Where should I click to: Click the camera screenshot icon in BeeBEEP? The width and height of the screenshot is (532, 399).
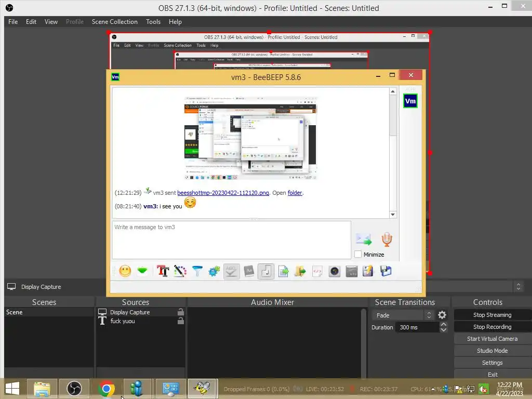[335, 271]
